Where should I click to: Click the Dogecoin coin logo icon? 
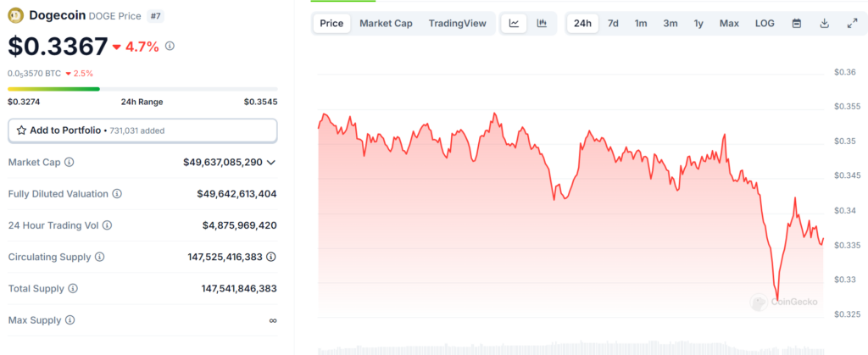tap(15, 15)
